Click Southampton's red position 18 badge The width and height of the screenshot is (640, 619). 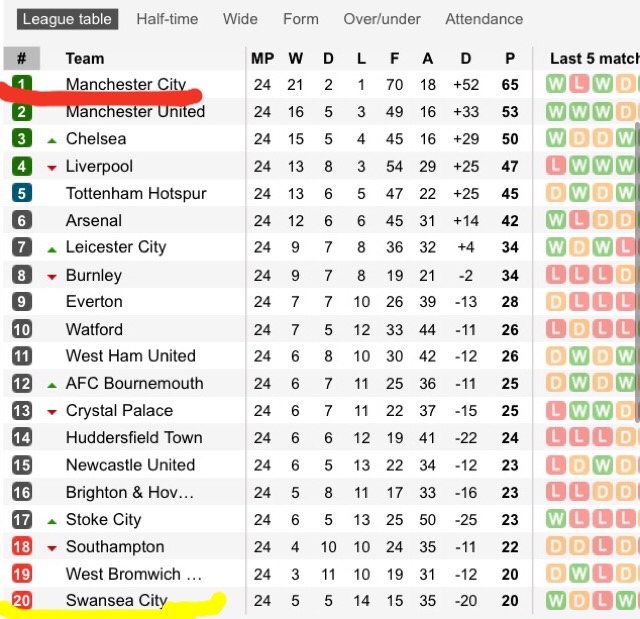22,546
